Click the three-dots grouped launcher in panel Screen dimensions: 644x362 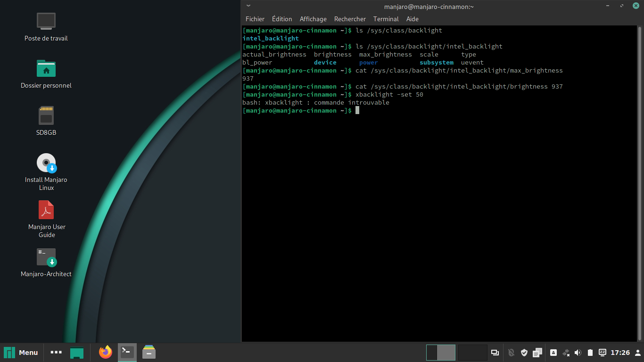[x=56, y=352]
